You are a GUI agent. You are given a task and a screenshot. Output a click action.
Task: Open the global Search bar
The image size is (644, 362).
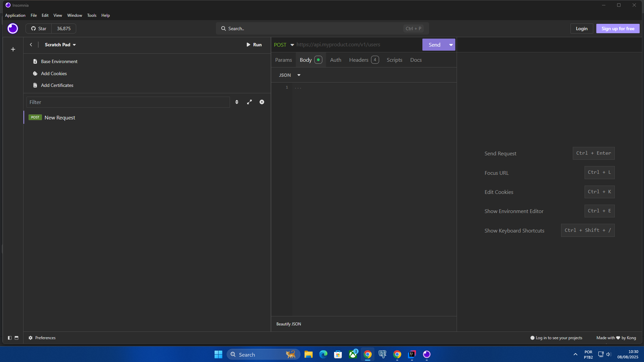(x=322, y=29)
